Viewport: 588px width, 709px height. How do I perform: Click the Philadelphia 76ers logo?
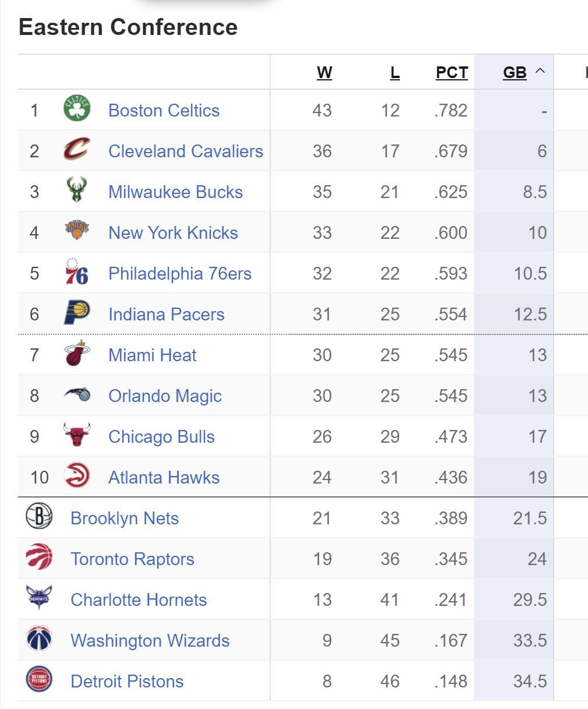point(76,272)
